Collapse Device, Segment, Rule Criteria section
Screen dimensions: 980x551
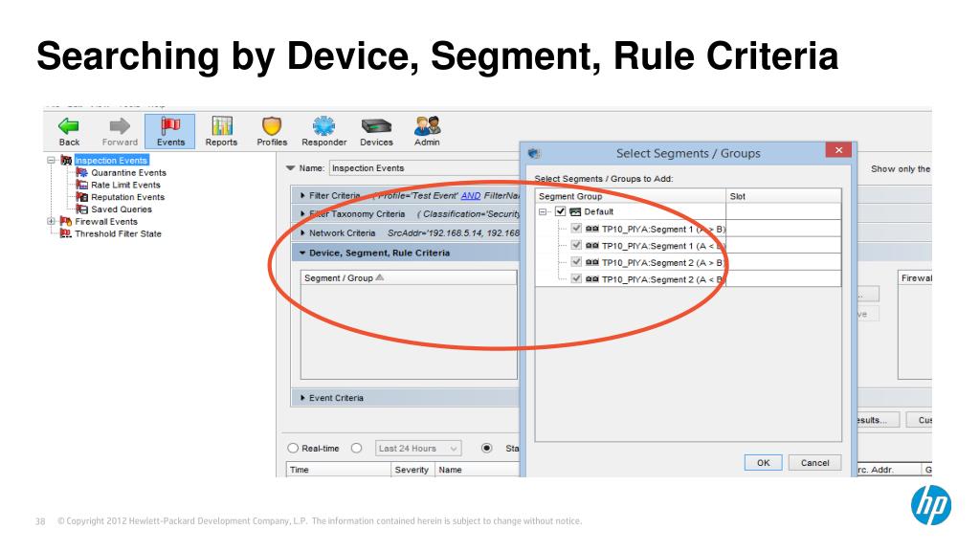point(302,253)
